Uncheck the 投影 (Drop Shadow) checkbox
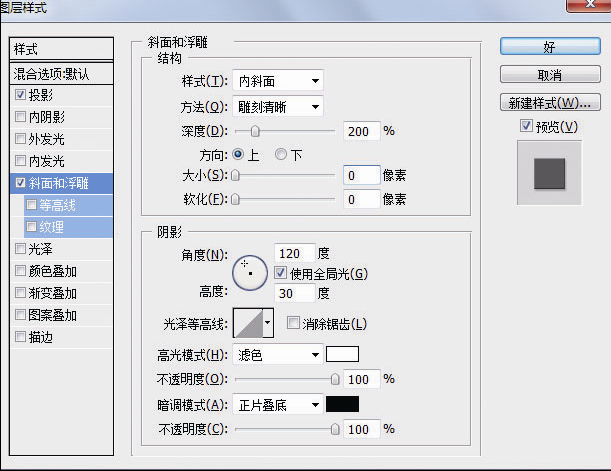 pyautogui.click(x=22, y=95)
